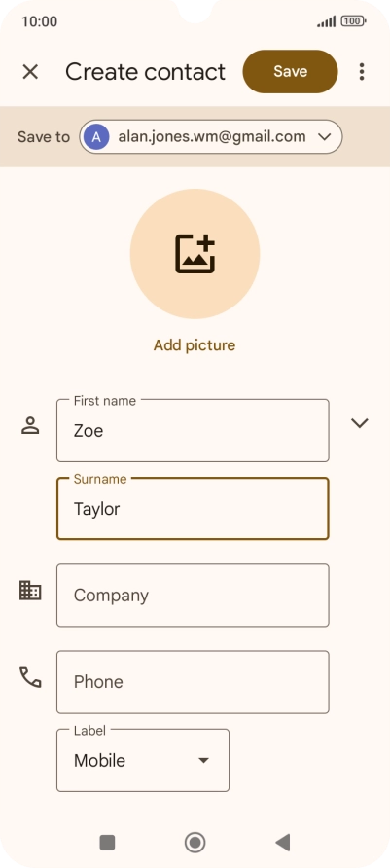
Task: Tap the account avatar letter A
Action: point(96,137)
